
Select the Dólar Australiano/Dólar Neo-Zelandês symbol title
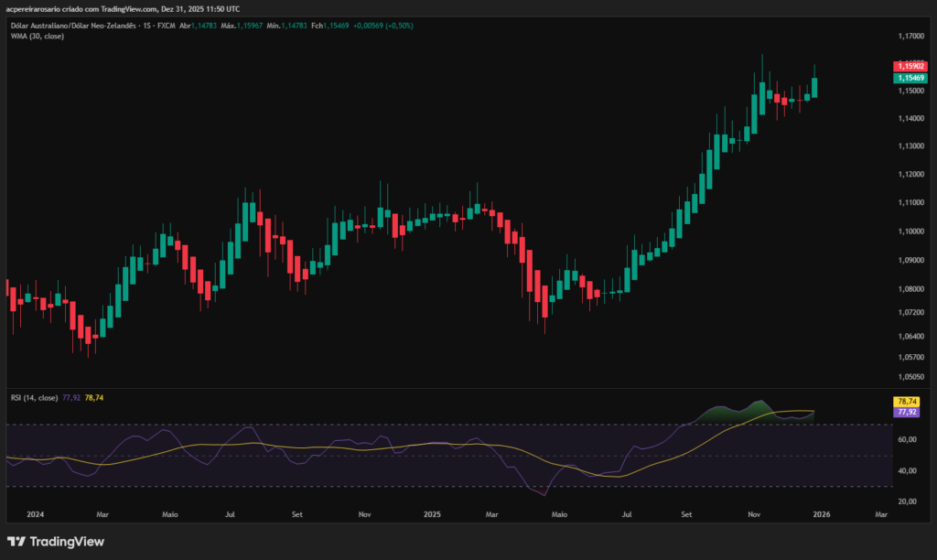(71, 26)
